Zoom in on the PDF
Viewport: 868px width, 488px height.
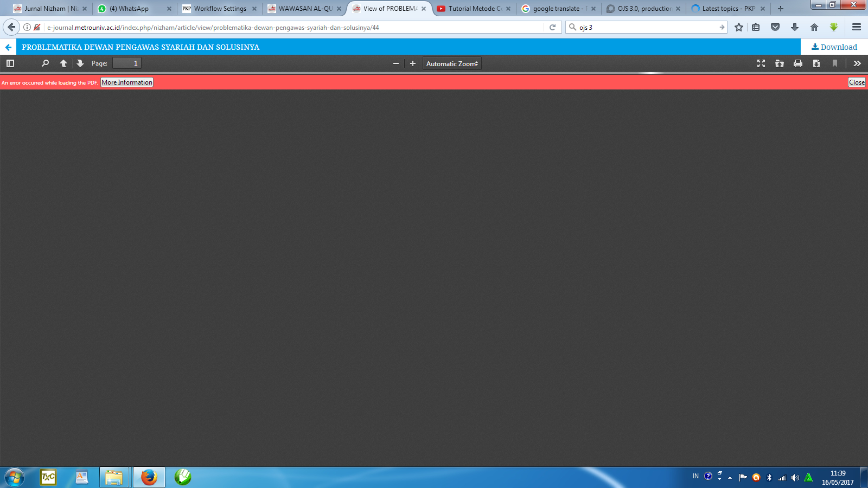coord(412,63)
